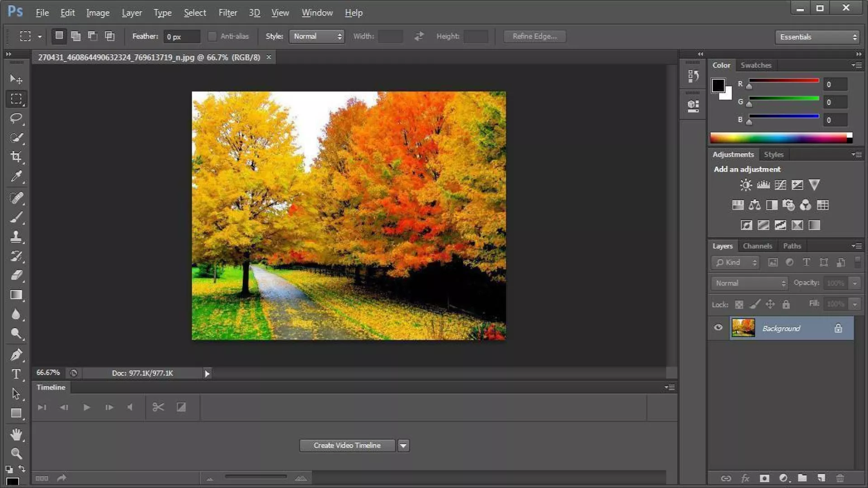
Task: Select the Hand tool
Action: point(16,435)
